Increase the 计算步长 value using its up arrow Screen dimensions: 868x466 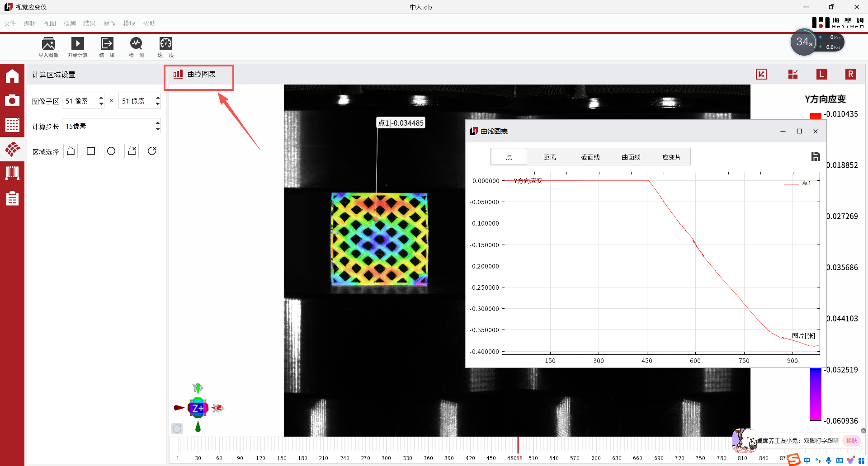157,123
